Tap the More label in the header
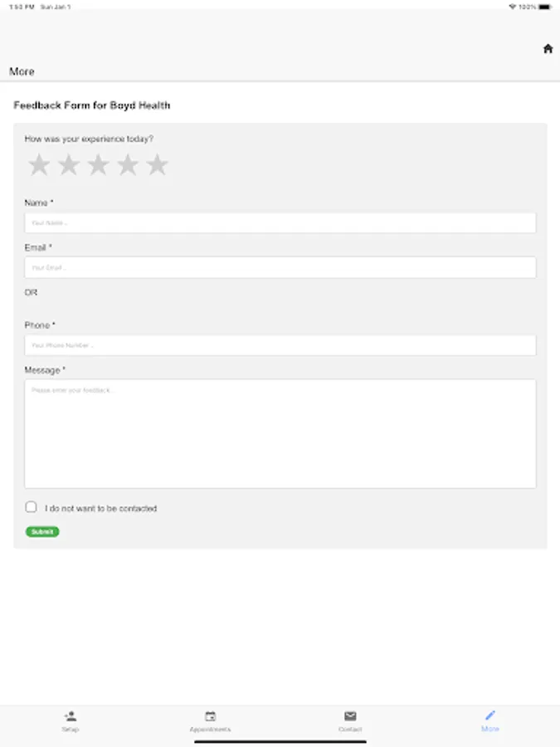The height and width of the screenshot is (747, 560). tap(22, 71)
